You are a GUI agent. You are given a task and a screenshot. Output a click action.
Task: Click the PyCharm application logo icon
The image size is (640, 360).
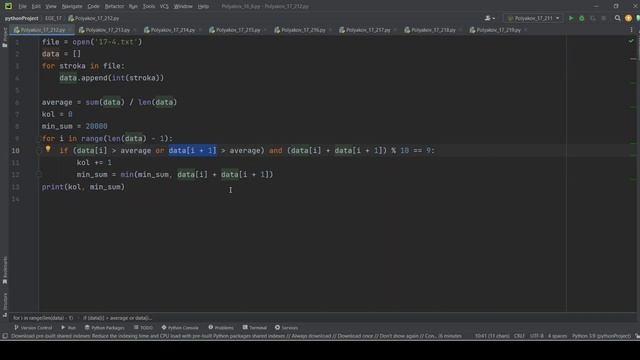[x=8, y=6]
